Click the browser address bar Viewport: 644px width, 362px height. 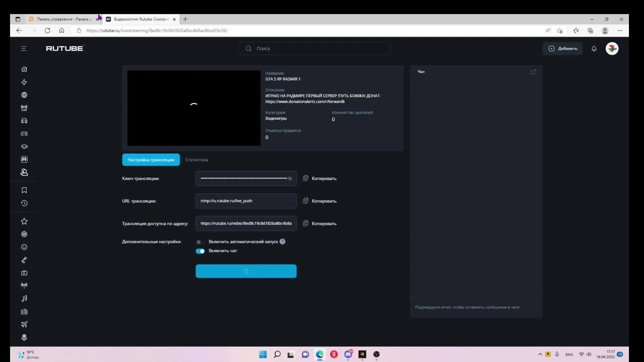tap(309, 31)
